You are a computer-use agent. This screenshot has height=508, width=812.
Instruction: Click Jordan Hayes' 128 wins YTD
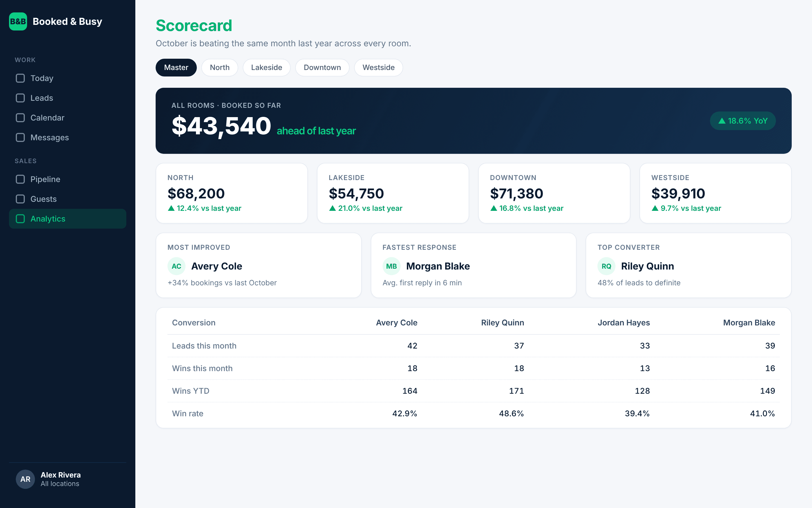[642, 391]
